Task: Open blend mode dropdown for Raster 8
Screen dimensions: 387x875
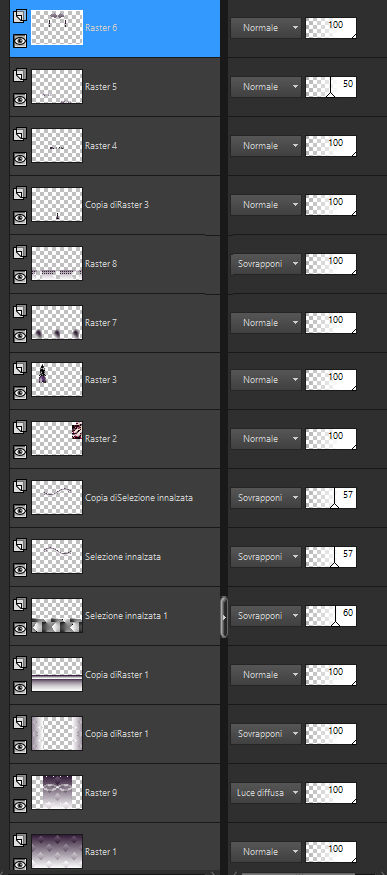Action: tap(266, 264)
